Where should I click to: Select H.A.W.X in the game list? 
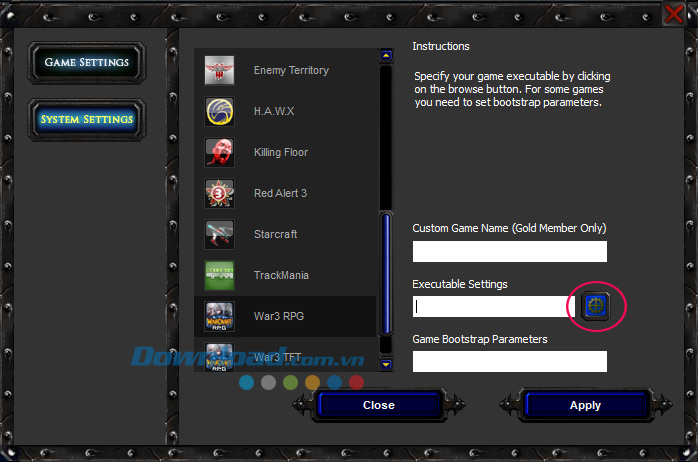coord(285,111)
